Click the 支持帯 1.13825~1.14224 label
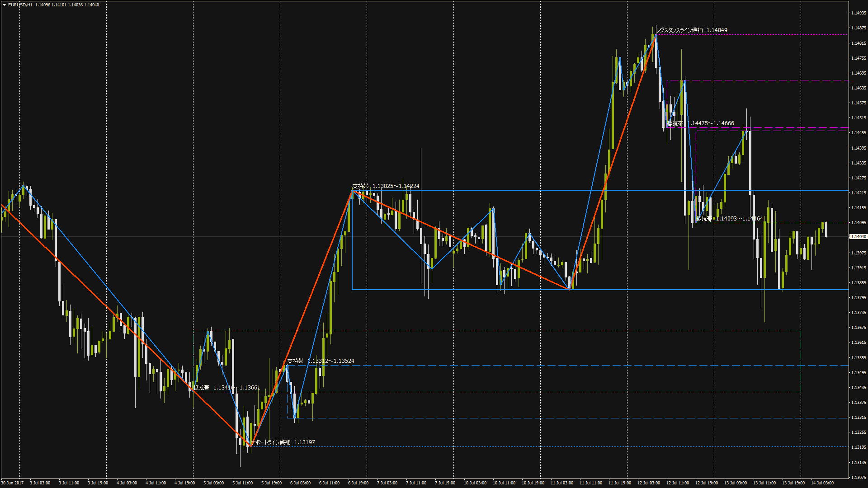868x488 pixels. click(386, 186)
